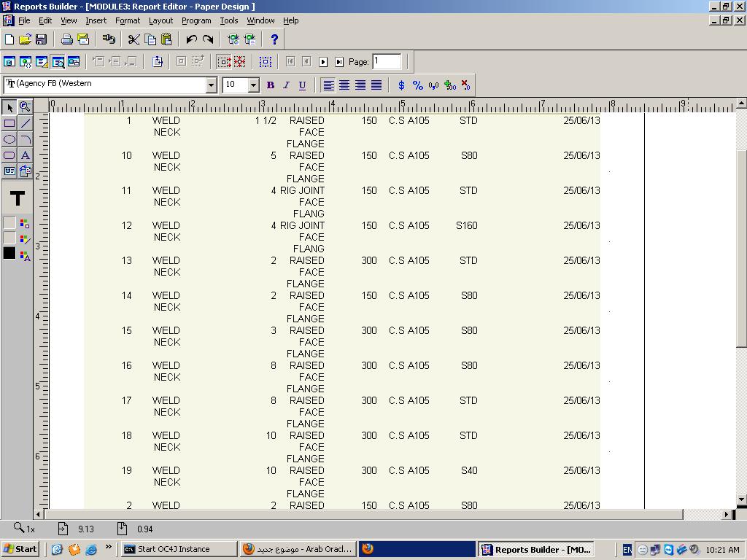Open the Layout menu
Image resolution: width=747 pixels, height=560 pixels.
[x=160, y=20]
